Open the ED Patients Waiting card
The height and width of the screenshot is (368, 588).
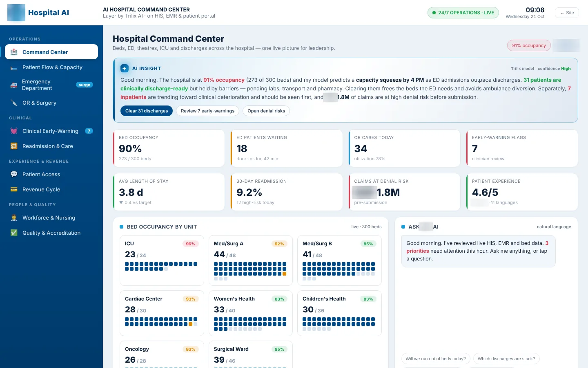pos(286,148)
